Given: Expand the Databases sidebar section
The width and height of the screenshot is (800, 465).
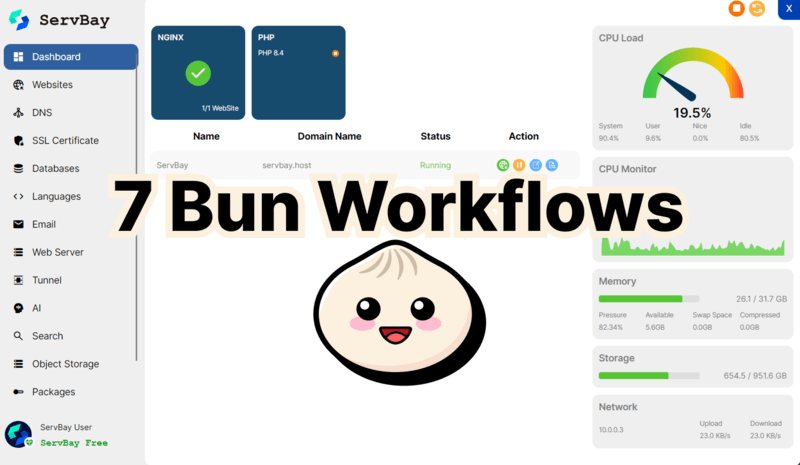Looking at the screenshot, I should 55,169.
